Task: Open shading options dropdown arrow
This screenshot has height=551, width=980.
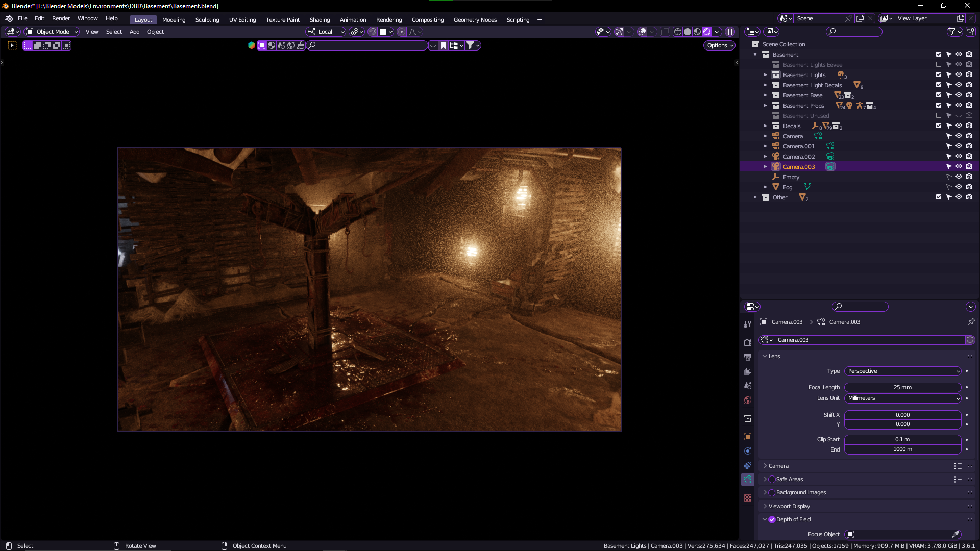Action: tap(717, 32)
